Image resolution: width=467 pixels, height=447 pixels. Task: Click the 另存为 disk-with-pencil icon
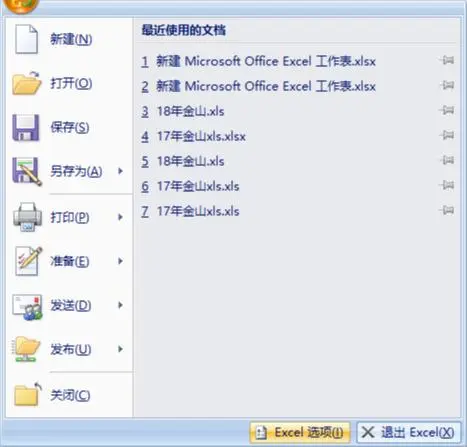[x=27, y=171]
